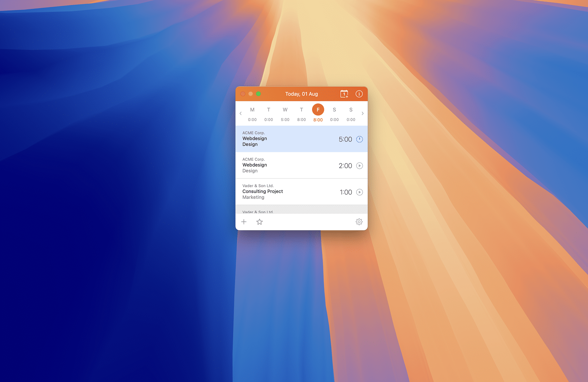The width and height of the screenshot is (588, 382).
Task: Start timer for 1:00 Consulting Project entry
Action: (360, 192)
